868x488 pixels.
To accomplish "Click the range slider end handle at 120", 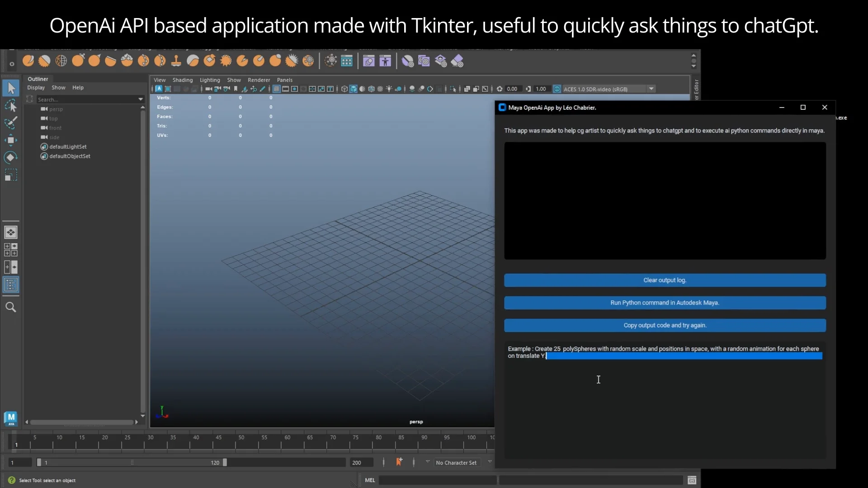I will coord(225,462).
